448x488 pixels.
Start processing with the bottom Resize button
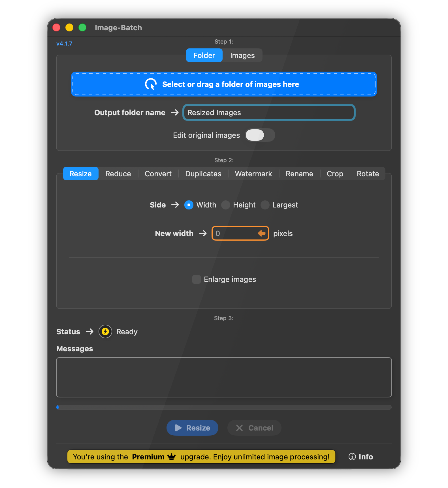(x=192, y=428)
